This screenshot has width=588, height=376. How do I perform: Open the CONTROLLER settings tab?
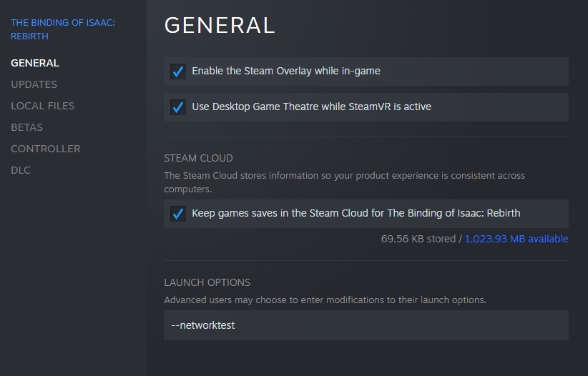point(45,149)
